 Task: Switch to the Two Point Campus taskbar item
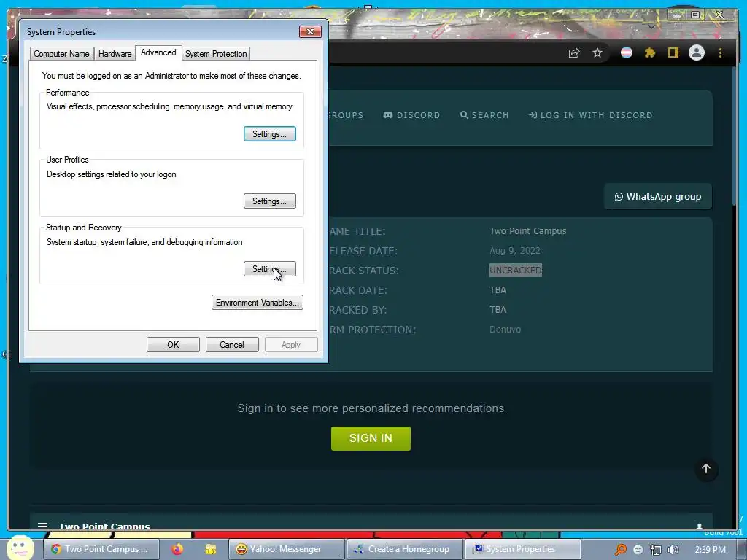101,549
